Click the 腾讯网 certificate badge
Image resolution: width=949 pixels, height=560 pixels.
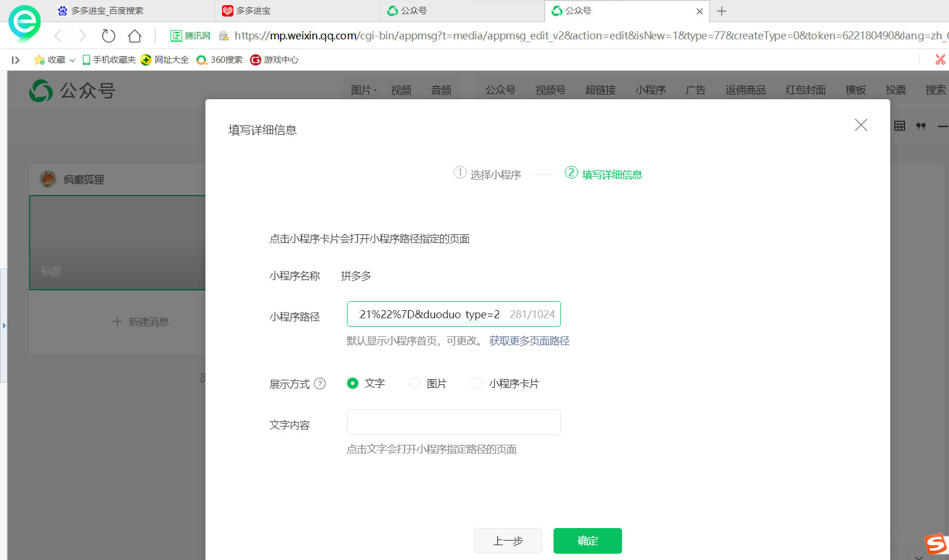click(191, 36)
